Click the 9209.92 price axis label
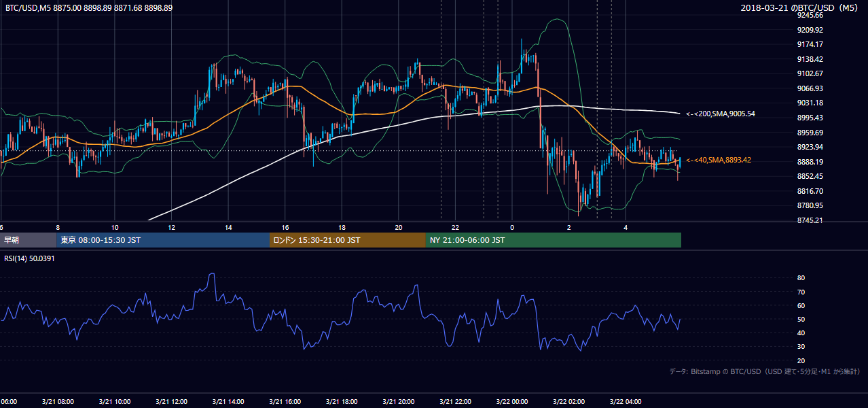 tap(810, 30)
